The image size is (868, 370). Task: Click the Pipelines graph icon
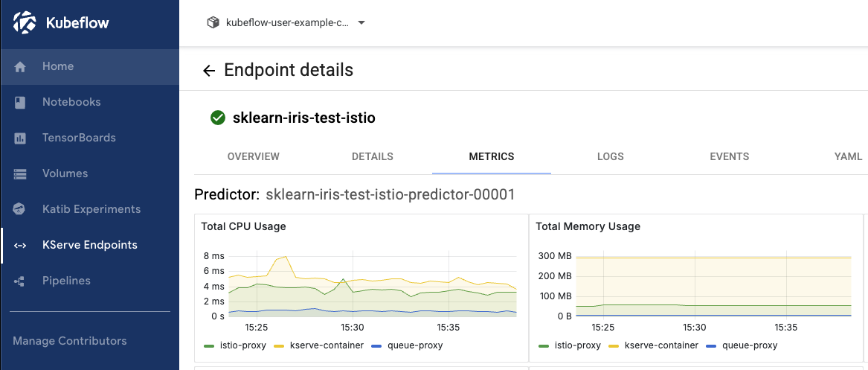(x=20, y=281)
